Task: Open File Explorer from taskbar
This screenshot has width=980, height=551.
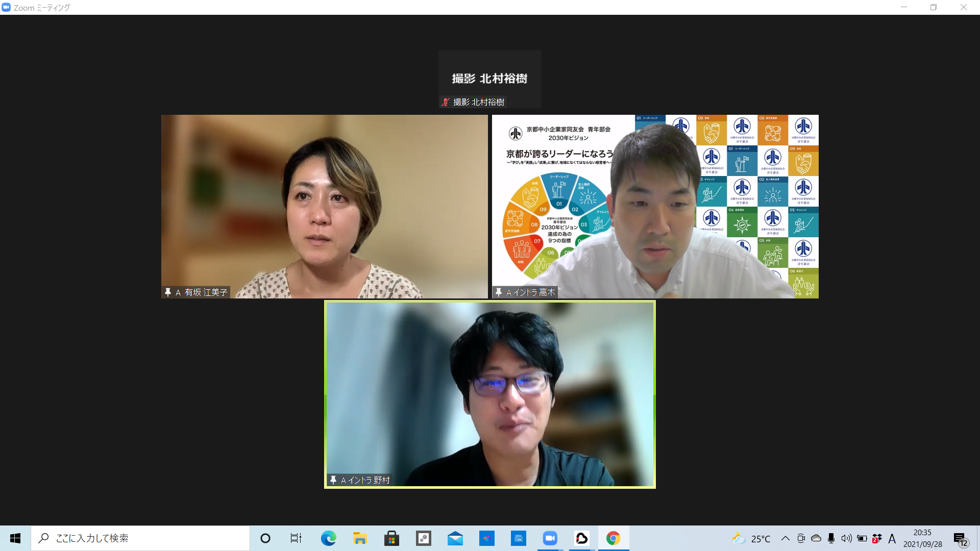Action: click(360, 538)
